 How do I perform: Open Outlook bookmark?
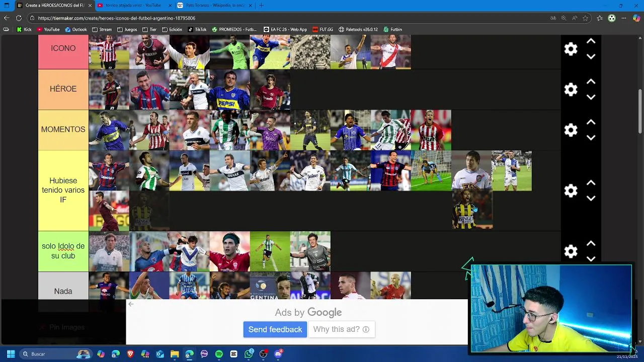tap(75, 29)
